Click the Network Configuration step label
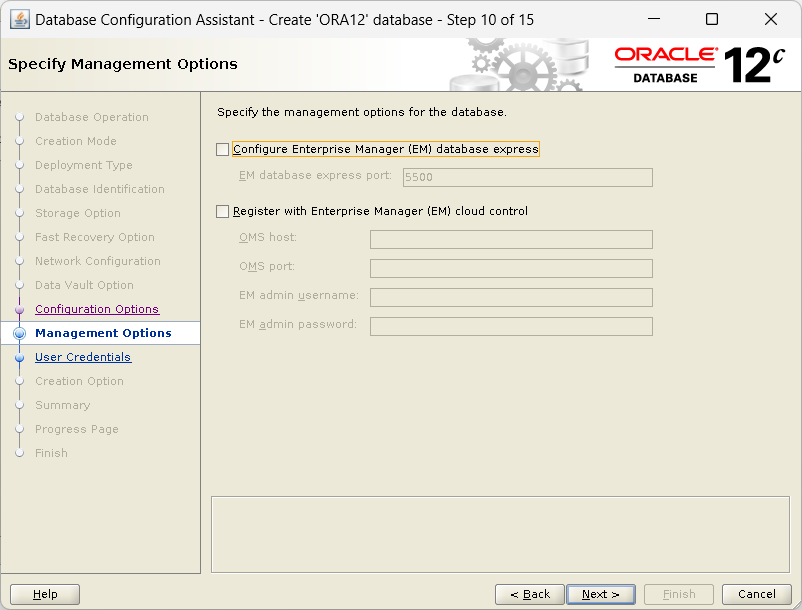Screen dimensions: 802x610 (98, 261)
